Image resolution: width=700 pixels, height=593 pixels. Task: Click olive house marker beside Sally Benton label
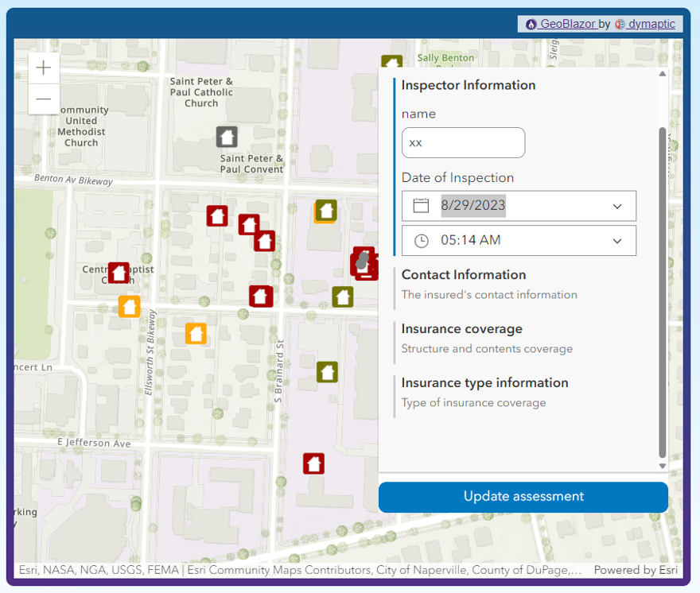click(x=391, y=62)
